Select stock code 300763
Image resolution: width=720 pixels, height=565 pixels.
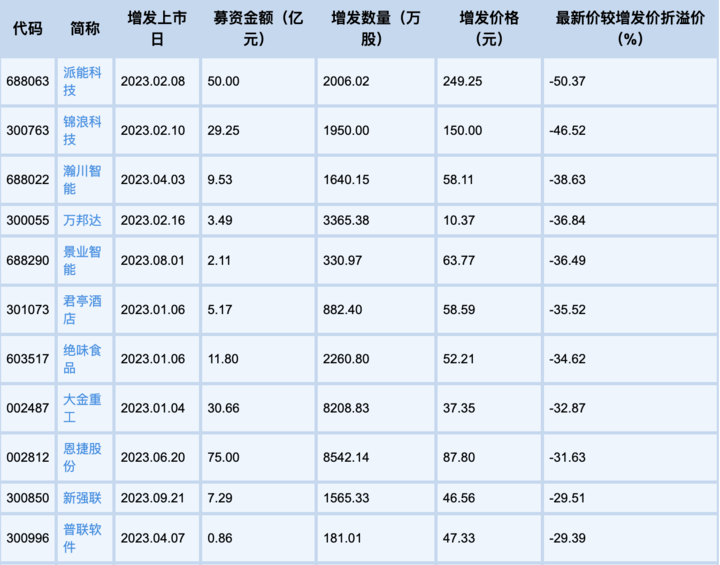28,130
